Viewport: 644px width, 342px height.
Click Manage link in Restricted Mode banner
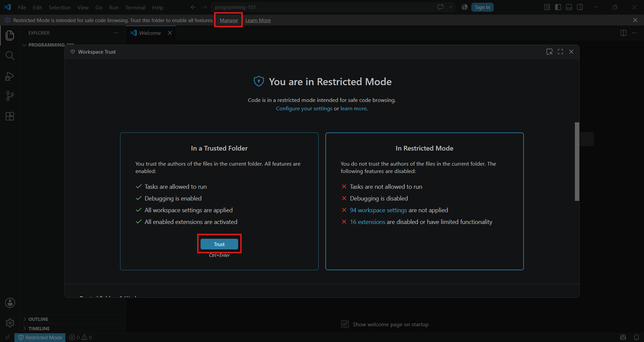229,20
